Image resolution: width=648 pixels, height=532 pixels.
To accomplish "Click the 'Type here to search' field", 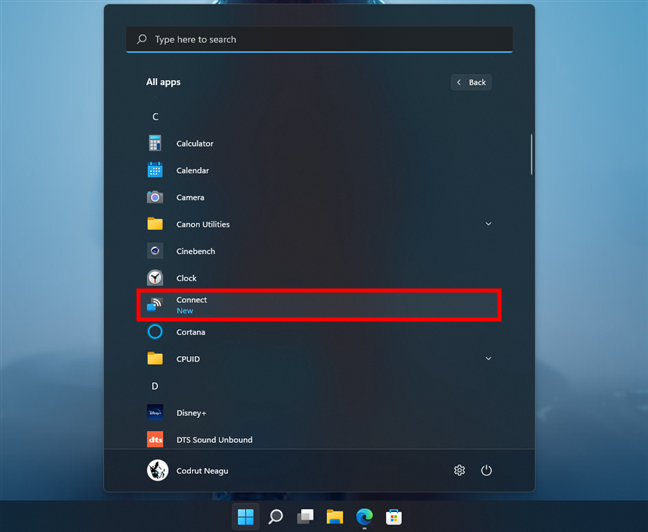I will click(x=319, y=39).
